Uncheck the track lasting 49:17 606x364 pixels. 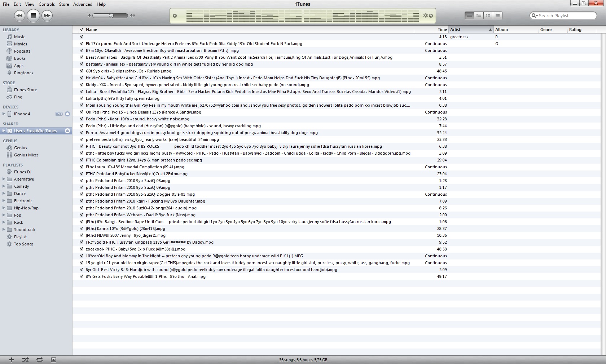click(82, 276)
